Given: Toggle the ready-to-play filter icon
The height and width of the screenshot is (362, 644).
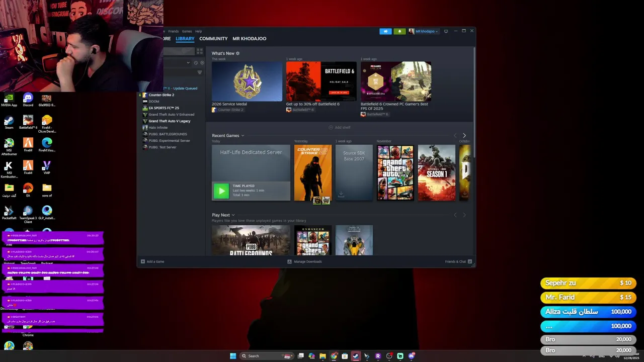Looking at the screenshot, I should point(202,63).
